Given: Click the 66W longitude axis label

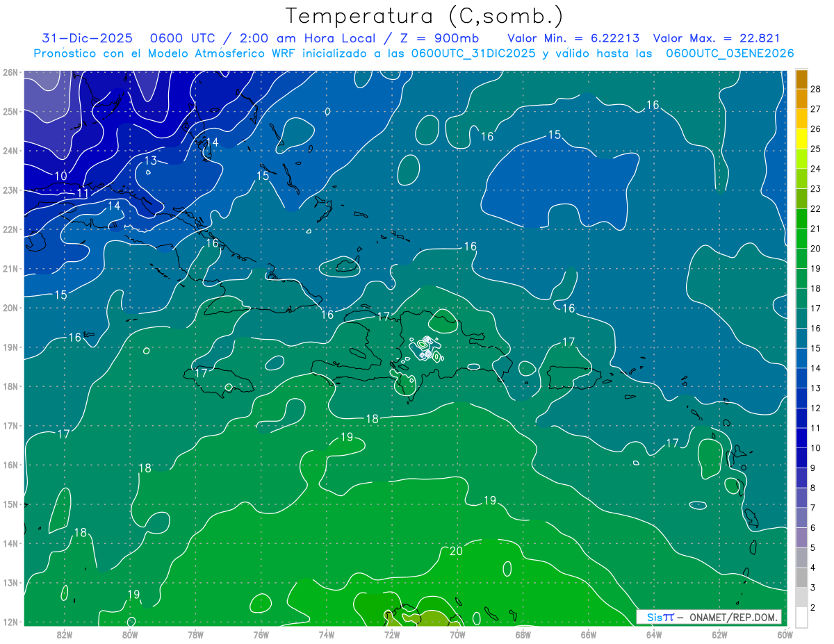Looking at the screenshot, I should click(588, 634).
